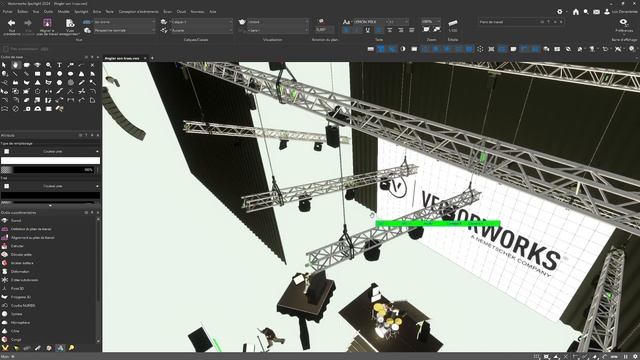Toggle bold text formatting
The height and width of the screenshot is (360, 640).
tap(346, 30)
